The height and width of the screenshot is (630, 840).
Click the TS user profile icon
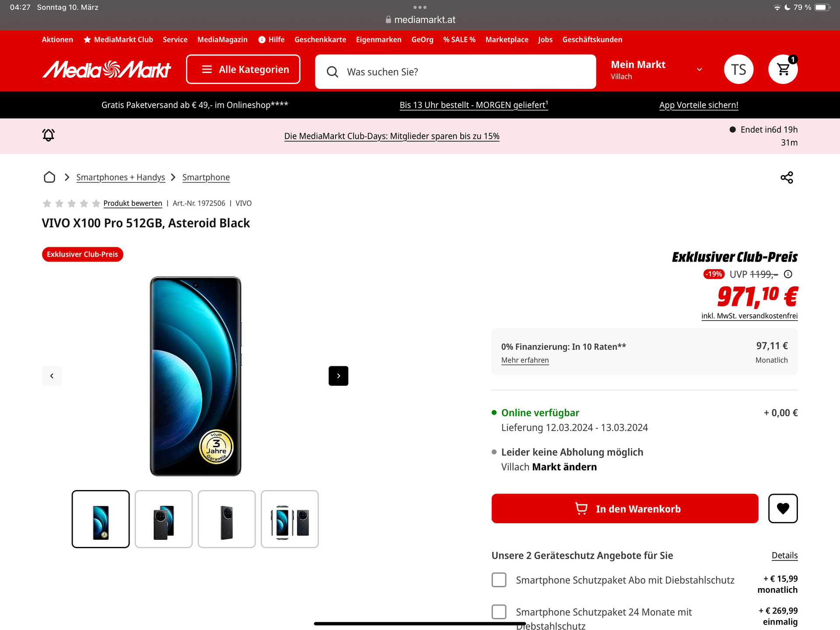pyautogui.click(x=738, y=69)
